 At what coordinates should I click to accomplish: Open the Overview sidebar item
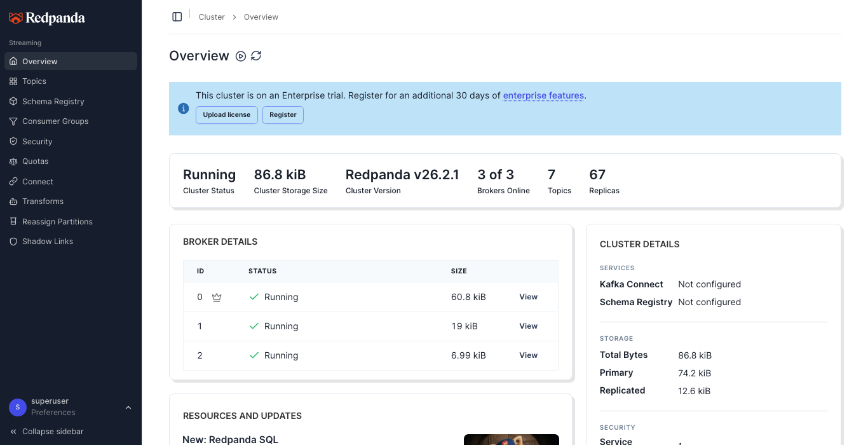[71, 61]
